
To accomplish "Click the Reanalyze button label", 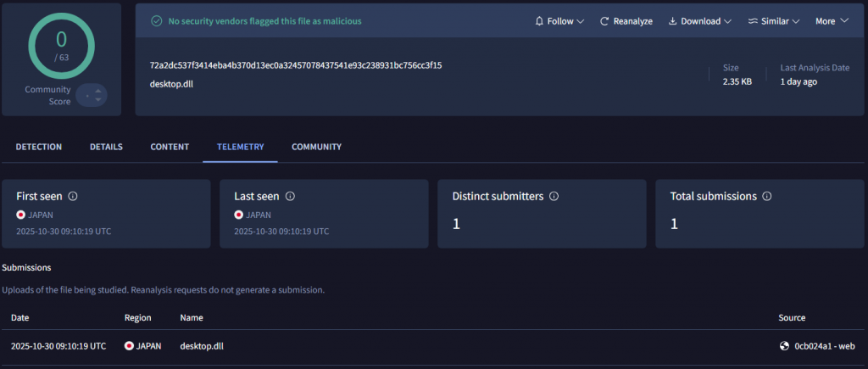I will click(633, 21).
